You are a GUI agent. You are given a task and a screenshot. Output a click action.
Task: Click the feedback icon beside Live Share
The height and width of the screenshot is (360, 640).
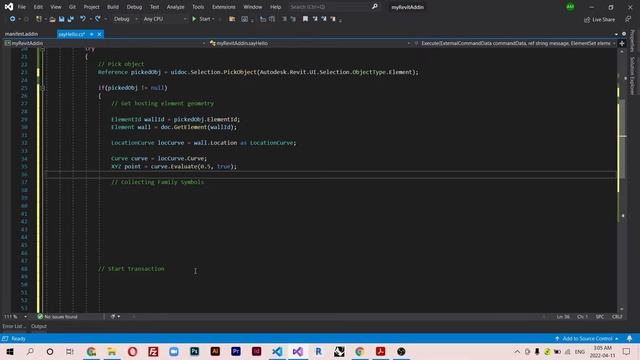628,19
